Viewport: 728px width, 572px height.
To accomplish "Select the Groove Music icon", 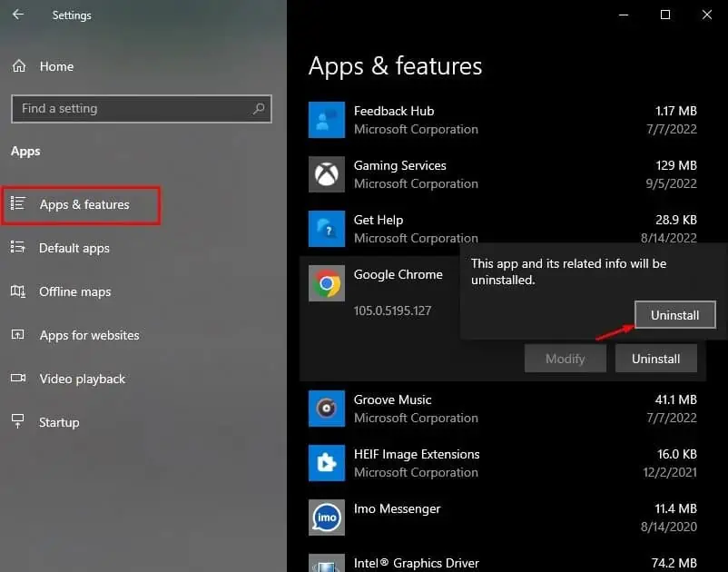I will click(327, 408).
